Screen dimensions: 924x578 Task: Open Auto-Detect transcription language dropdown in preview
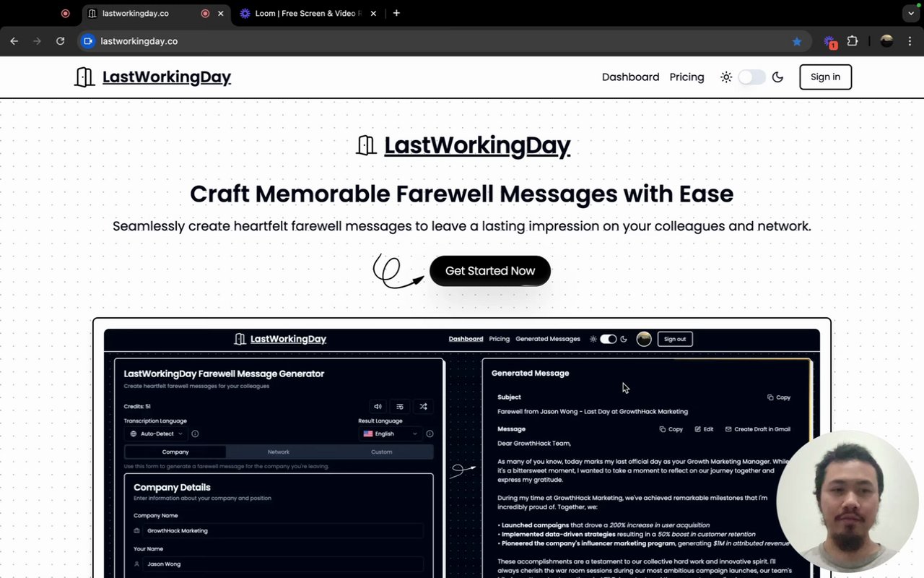coord(156,433)
